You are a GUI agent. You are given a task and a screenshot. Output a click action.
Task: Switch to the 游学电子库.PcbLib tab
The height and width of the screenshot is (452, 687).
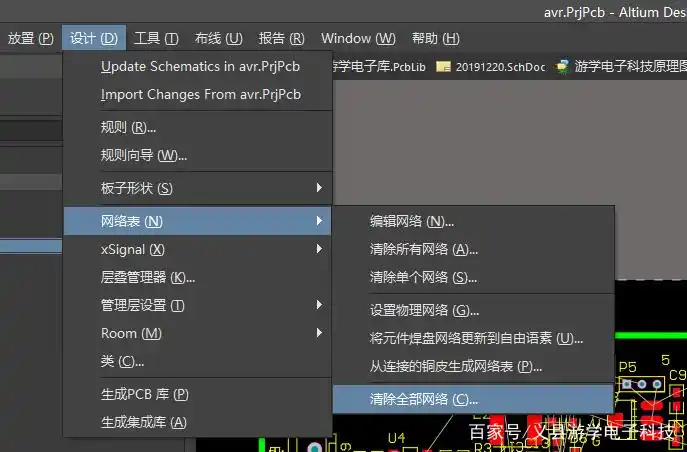pyautogui.click(x=381, y=67)
